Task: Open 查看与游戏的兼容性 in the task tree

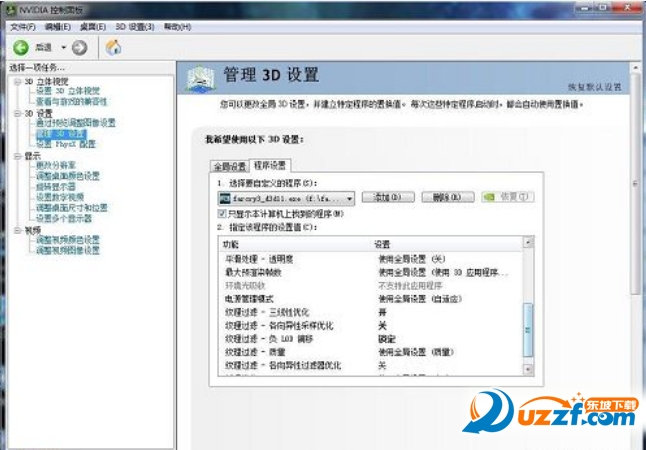Action: [x=72, y=101]
